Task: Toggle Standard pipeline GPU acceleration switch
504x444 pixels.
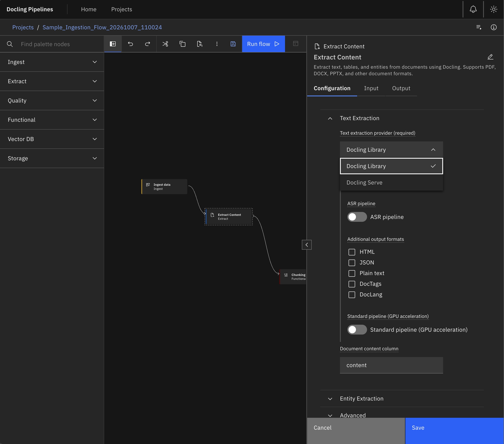Action: pos(357,330)
